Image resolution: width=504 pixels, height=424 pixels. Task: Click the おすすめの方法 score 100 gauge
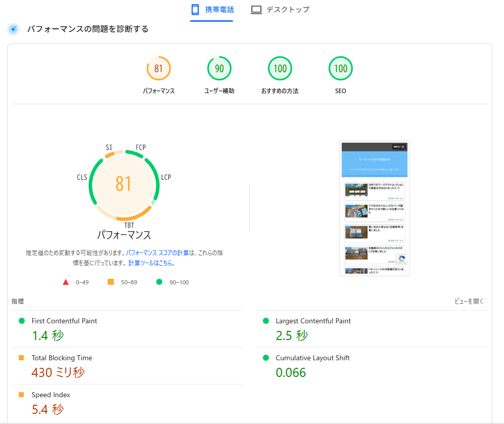(x=280, y=69)
